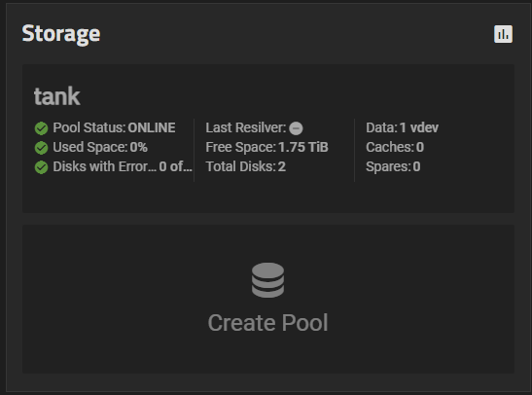The height and width of the screenshot is (395, 532).
Task: Open the tank pool title
Action: [56, 96]
